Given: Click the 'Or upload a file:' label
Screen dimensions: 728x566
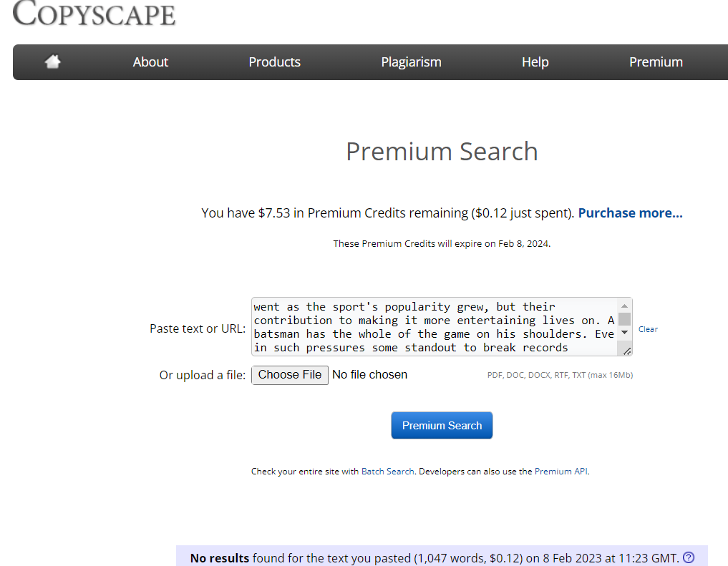Looking at the screenshot, I should (203, 375).
